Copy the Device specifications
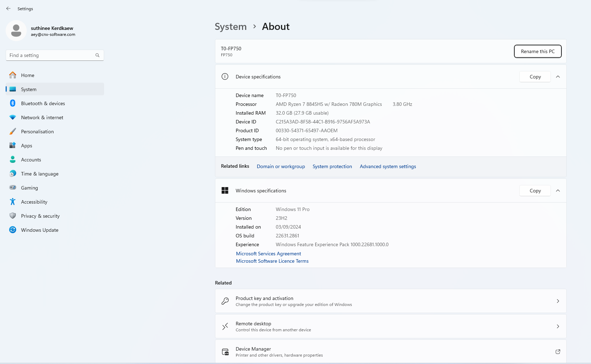 pyautogui.click(x=535, y=77)
